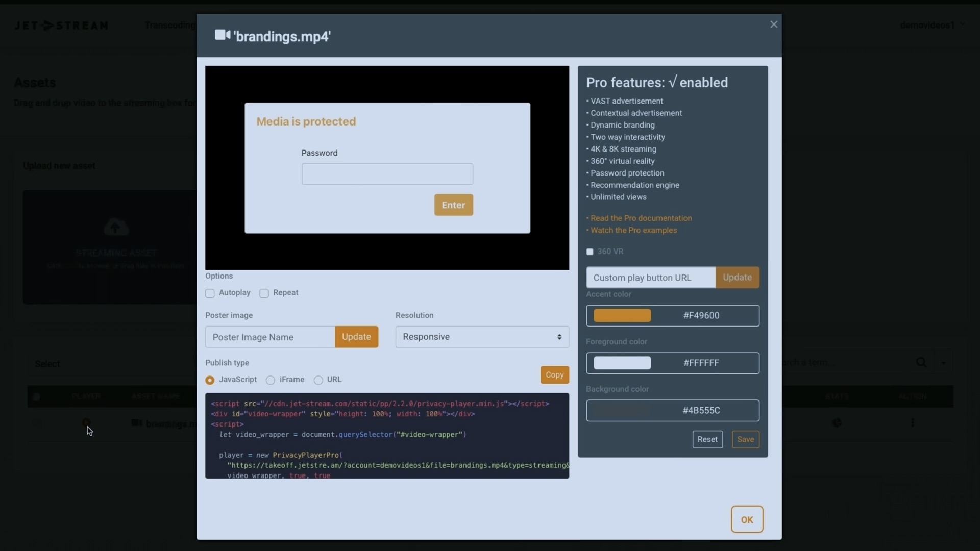Open the Responsive resolution dropdown
Image resolution: width=980 pixels, height=551 pixels.
(x=481, y=337)
